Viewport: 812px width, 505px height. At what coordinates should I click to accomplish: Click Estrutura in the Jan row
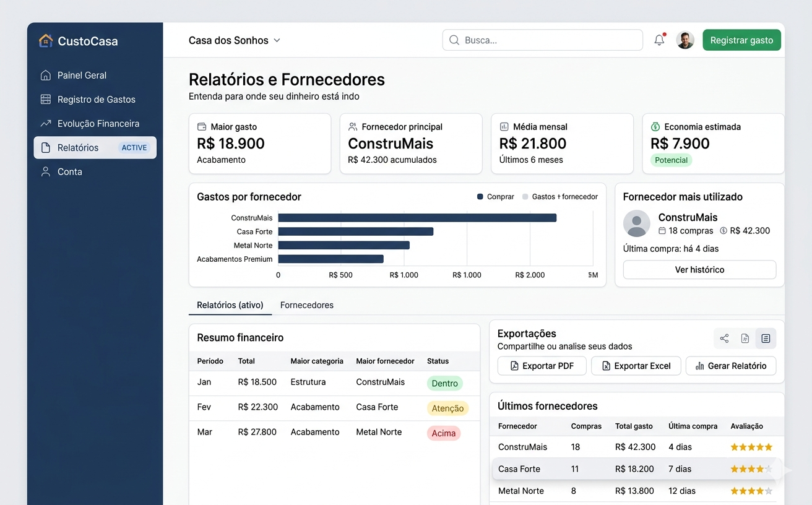pyautogui.click(x=308, y=382)
